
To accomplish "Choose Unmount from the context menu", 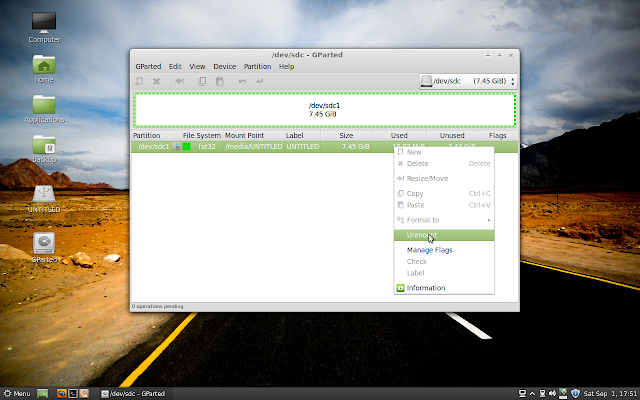I will click(444, 235).
